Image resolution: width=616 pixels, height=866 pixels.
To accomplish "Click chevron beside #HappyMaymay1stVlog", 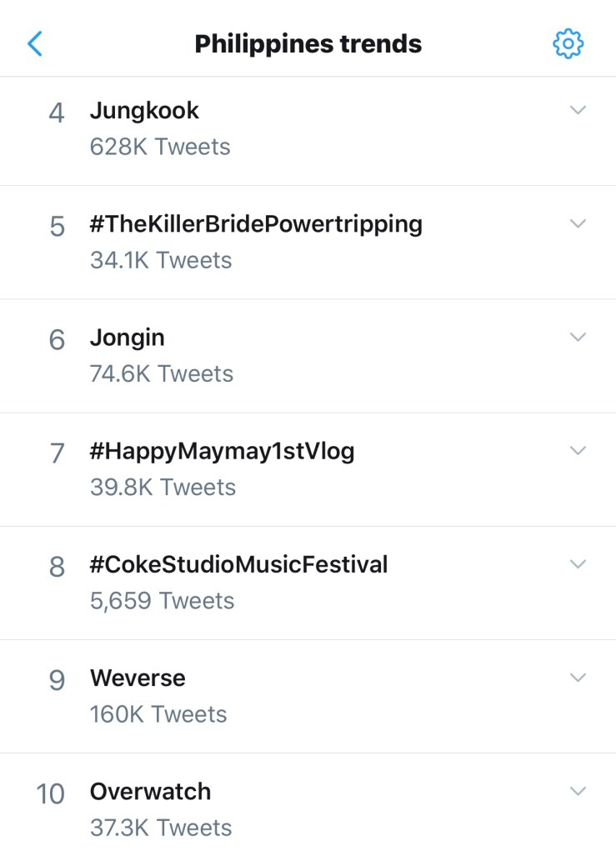I will pyautogui.click(x=578, y=450).
